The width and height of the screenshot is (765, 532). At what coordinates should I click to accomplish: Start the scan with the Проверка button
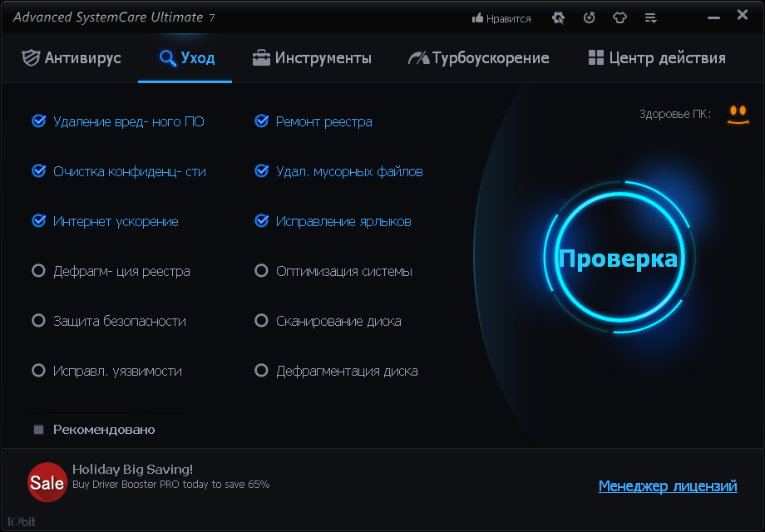click(619, 259)
